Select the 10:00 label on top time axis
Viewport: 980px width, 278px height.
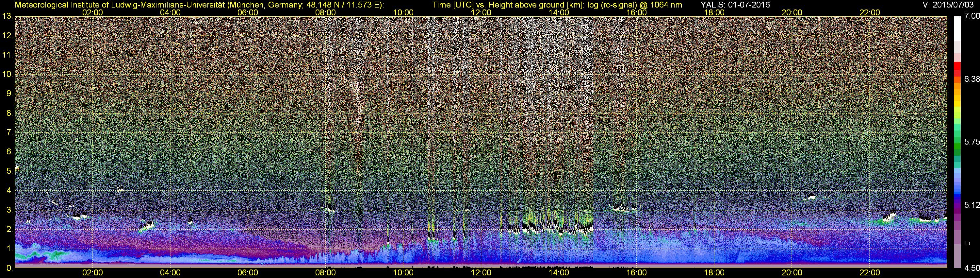pyautogui.click(x=403, y=12)
